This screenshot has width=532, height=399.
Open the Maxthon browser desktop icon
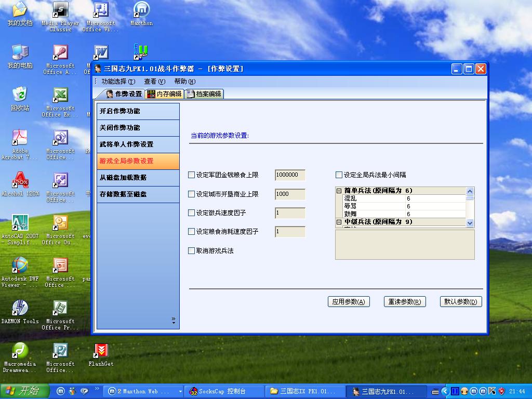point(141,10)
